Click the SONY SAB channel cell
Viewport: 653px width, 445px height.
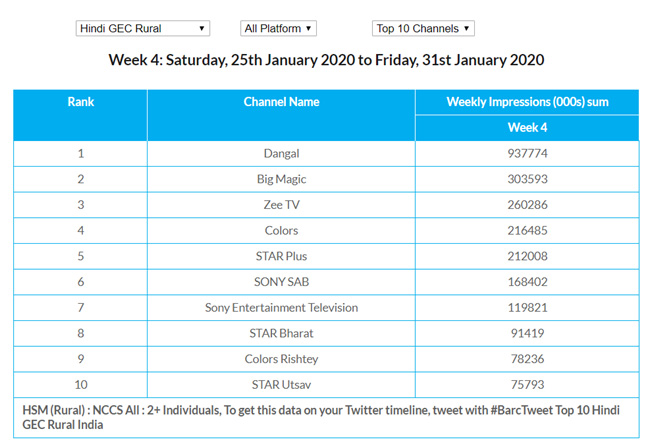tap(281, 282)
